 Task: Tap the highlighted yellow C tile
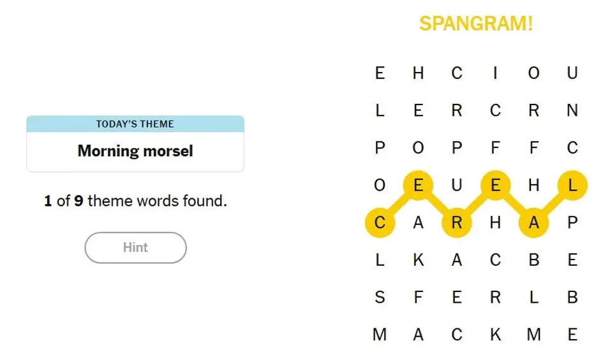pos(380,222)
